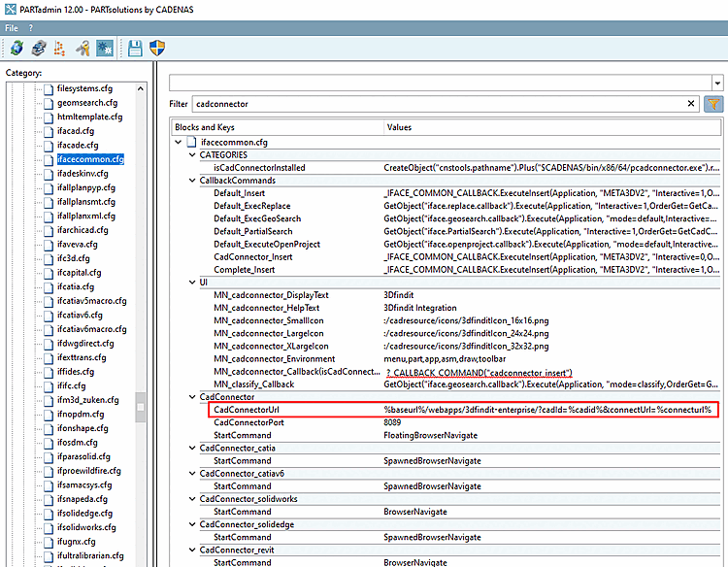
Task: Collapse the CallbackCommands block
Action: (x=191, y=181)
